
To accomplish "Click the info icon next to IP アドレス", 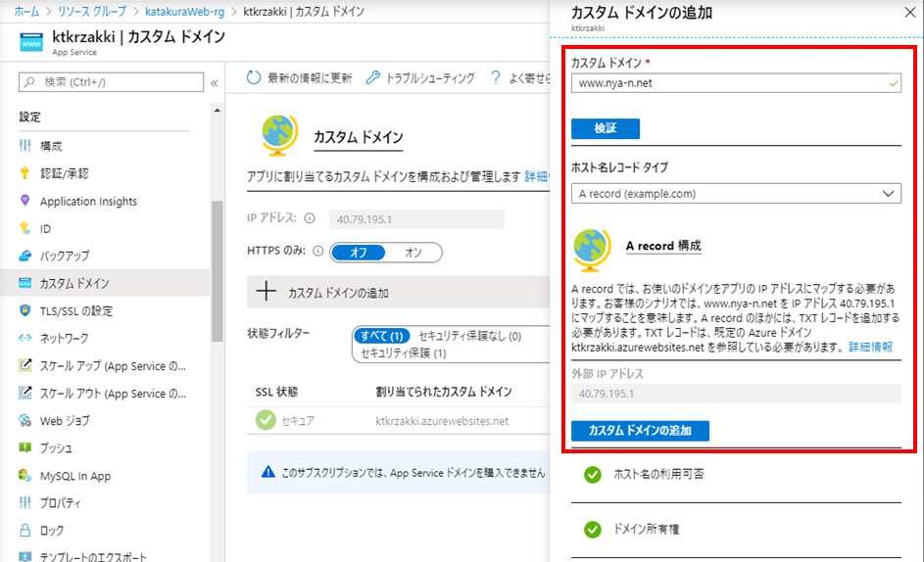I will tap(310, 218).
